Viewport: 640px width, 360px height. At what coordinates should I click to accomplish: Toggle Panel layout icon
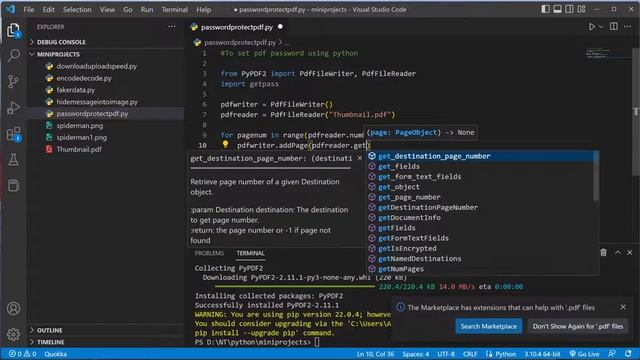coord(557,9)
